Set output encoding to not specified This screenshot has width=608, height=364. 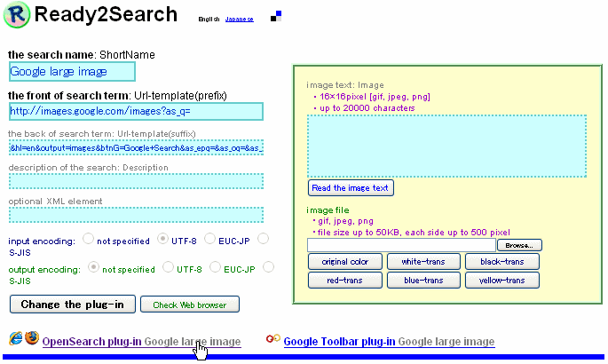pos(93,266)
